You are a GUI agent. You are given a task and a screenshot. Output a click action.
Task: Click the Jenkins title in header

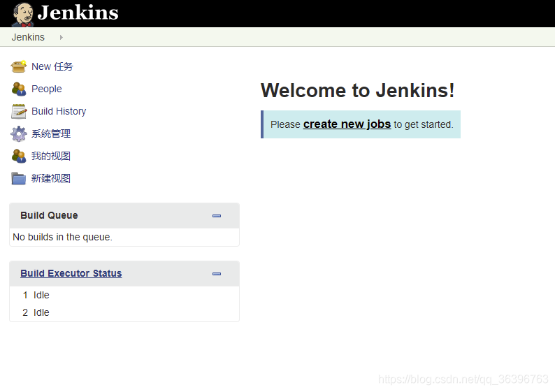coord(78,13)
